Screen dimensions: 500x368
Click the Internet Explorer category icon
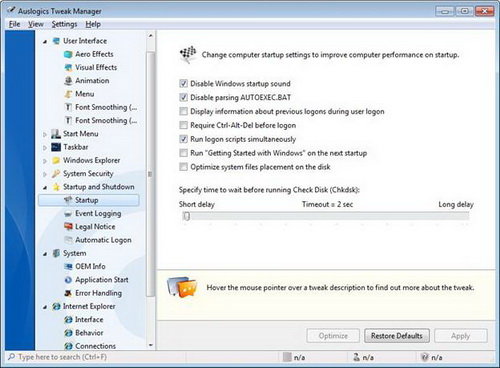(56, 307)
